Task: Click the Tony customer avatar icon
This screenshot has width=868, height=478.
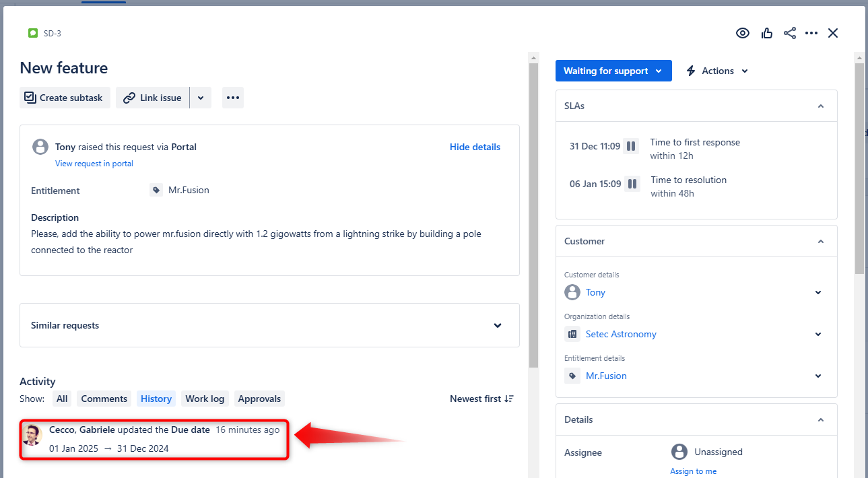Action: pyautogui.click(x=572, y=292)
